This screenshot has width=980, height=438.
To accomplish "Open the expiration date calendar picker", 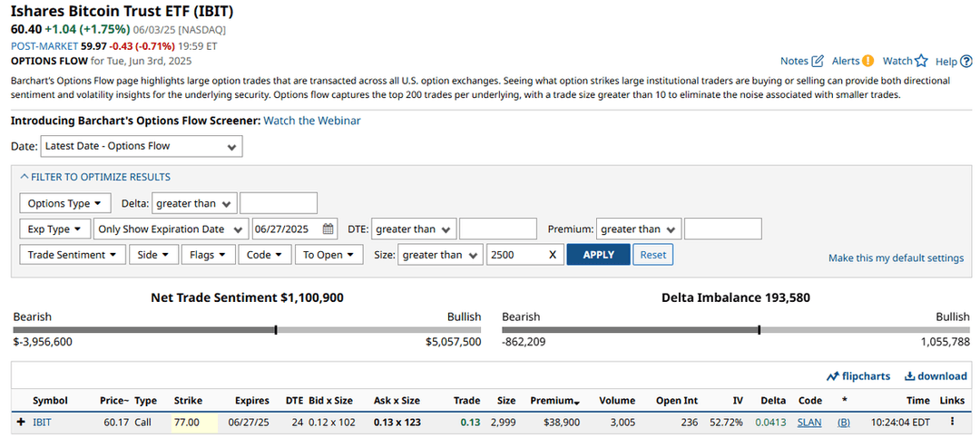I will tap(328, 229).
